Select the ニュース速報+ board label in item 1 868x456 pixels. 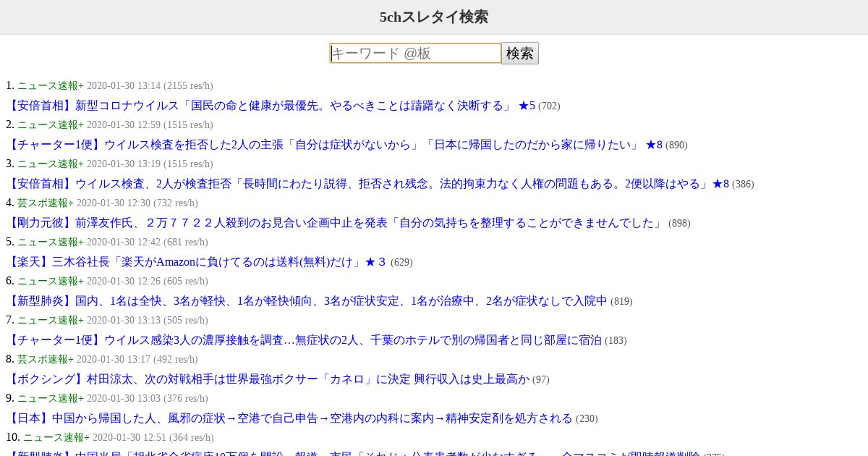[51, 86]
